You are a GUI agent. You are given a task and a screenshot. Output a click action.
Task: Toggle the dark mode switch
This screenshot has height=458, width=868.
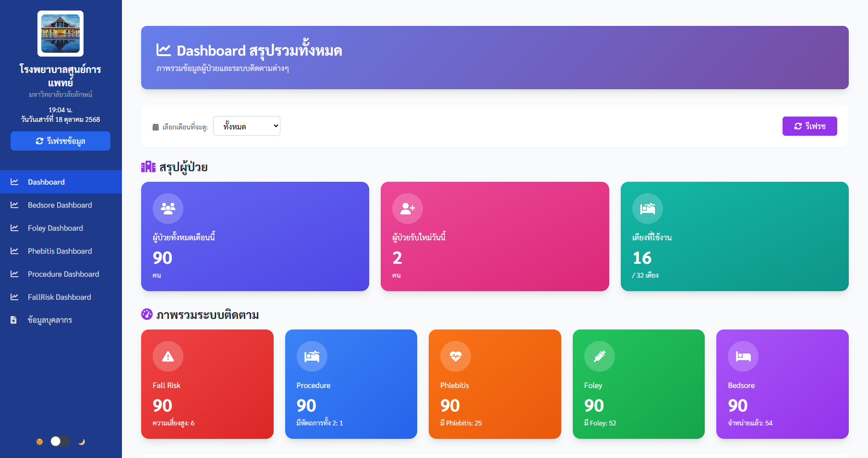coord(60,441)
